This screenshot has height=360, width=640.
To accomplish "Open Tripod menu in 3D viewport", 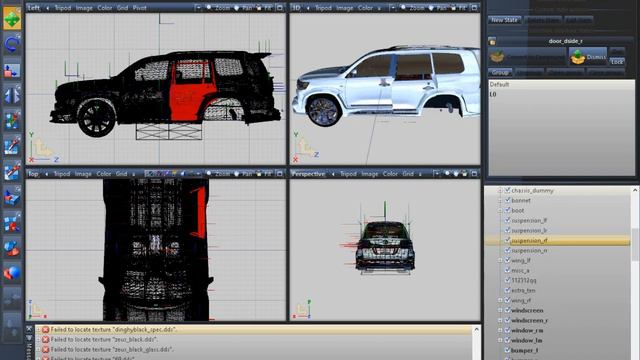I will click(x=323, y=8).
